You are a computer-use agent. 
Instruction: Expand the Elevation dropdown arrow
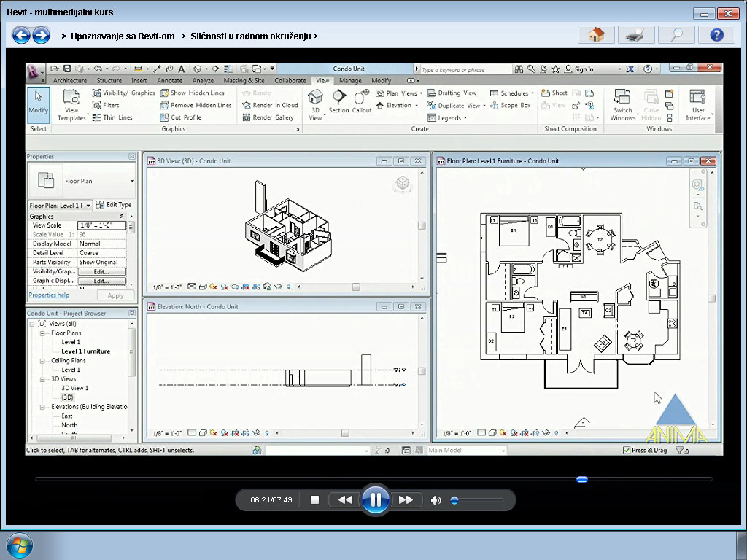417,105
